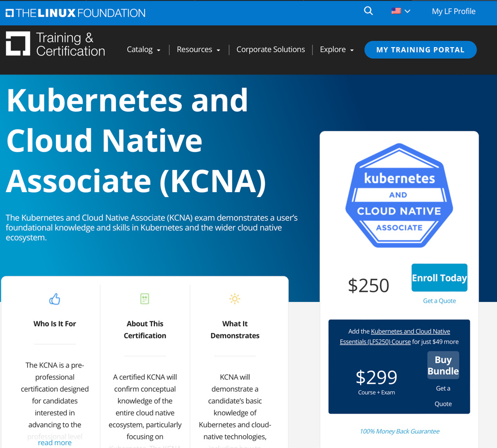
Task: Open My LF Profile link
Action: 453,12
